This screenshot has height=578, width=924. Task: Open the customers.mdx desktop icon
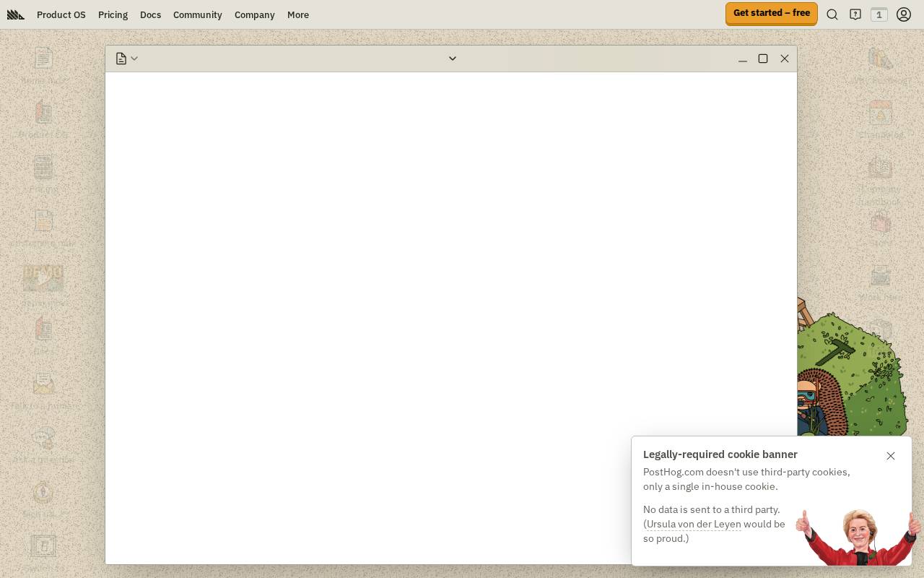click(43, 228)
